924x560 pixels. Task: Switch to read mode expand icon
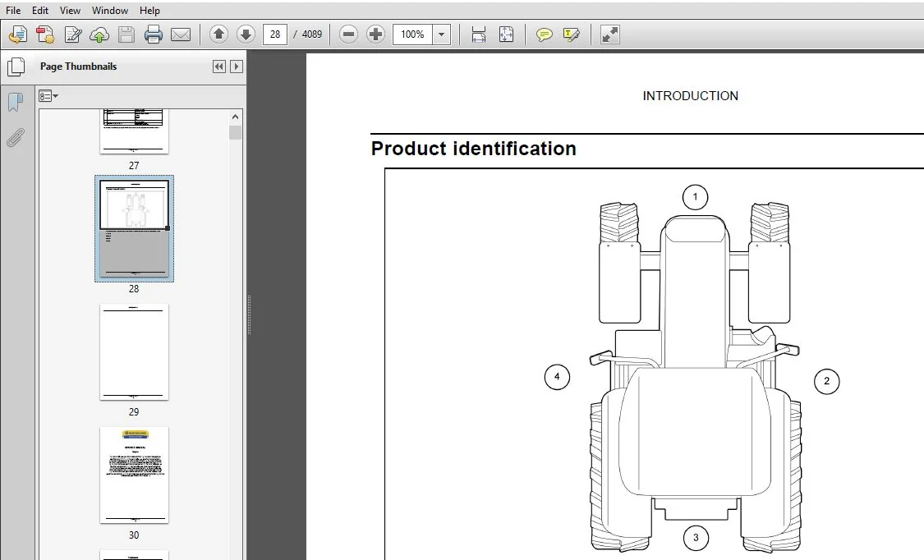tap(610, 34)
